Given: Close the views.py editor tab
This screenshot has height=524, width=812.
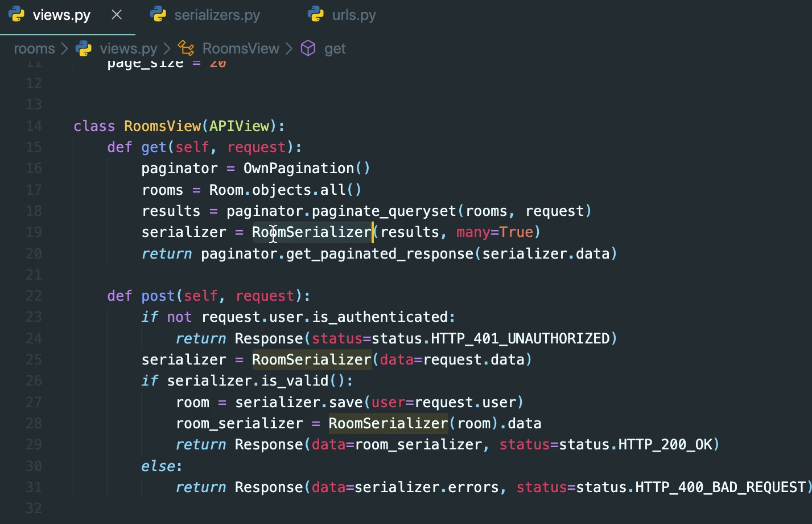Looking at the screenshot, I should coord(116,15).
